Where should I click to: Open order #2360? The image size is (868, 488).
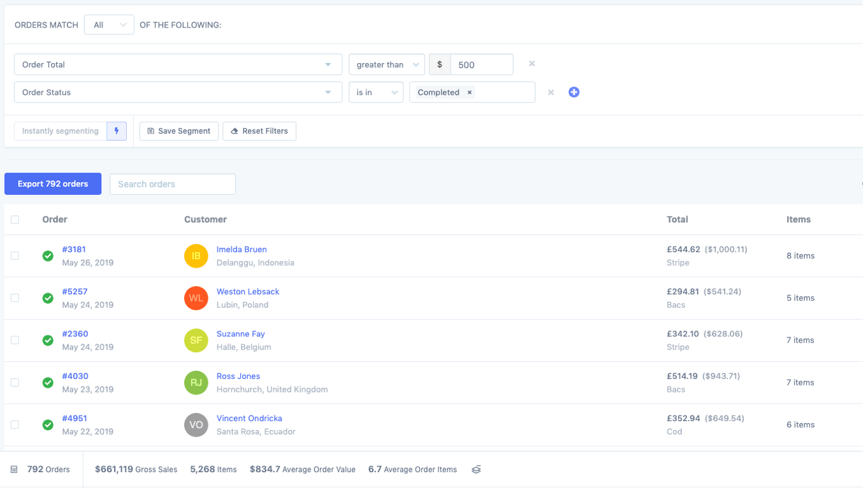75,333
